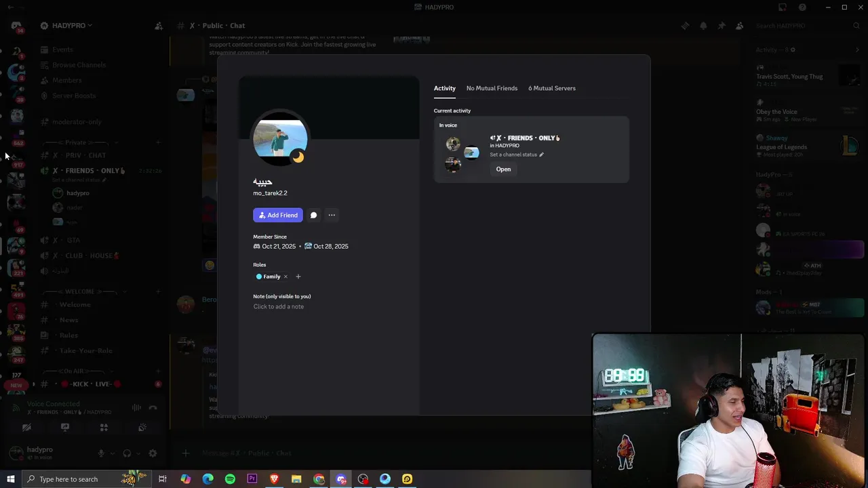Image resolution: width=868 pixels, height=488 pixels.
Task: Start an activity from the voice panel
Action: (x=104, y=428)
